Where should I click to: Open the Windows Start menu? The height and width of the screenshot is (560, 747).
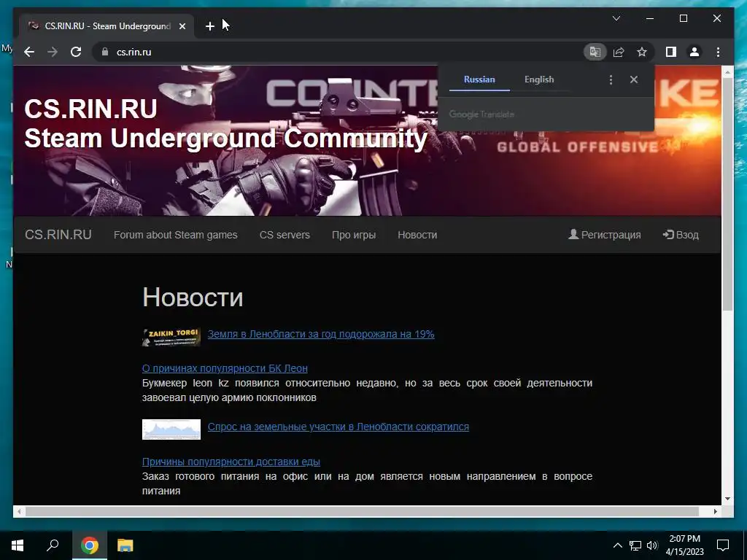[18, 545]
